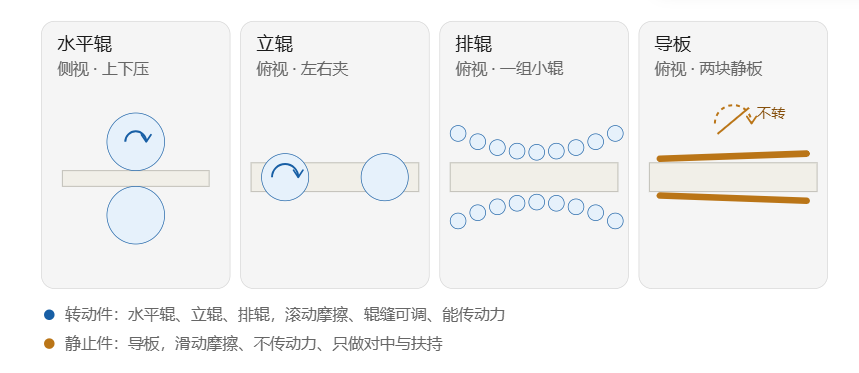The image size is (859, 373).
Task: Click the upper brown guide plate
Action: [x=733, y=156]
